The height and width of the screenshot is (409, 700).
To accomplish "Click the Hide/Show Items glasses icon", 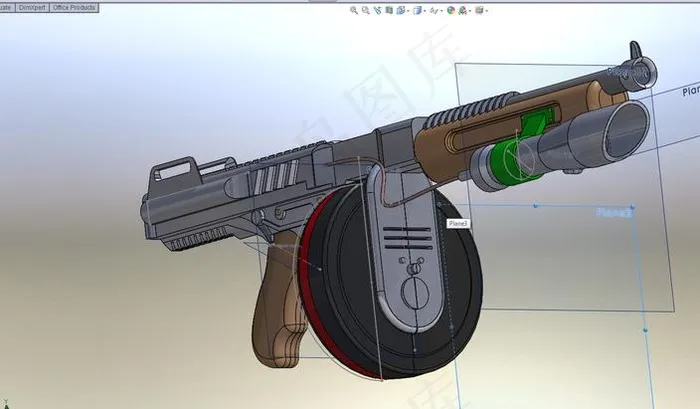I will click(434, 11).
